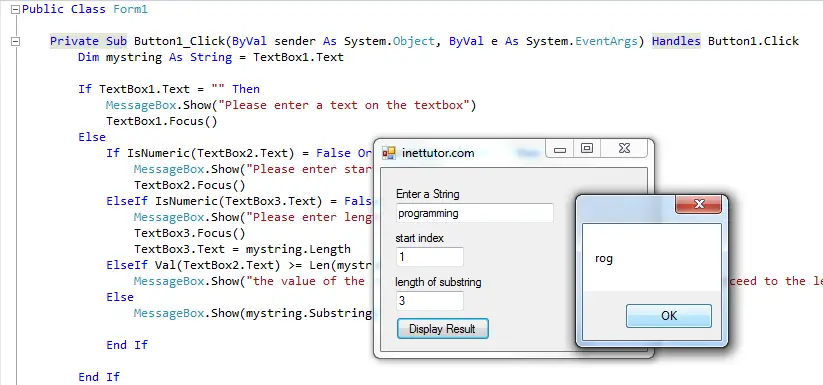Maximize the inettutor.com form window
Image resolution: width=823 pixels, height=385 pixels.
pyautogui.click(x=587, y=149)
